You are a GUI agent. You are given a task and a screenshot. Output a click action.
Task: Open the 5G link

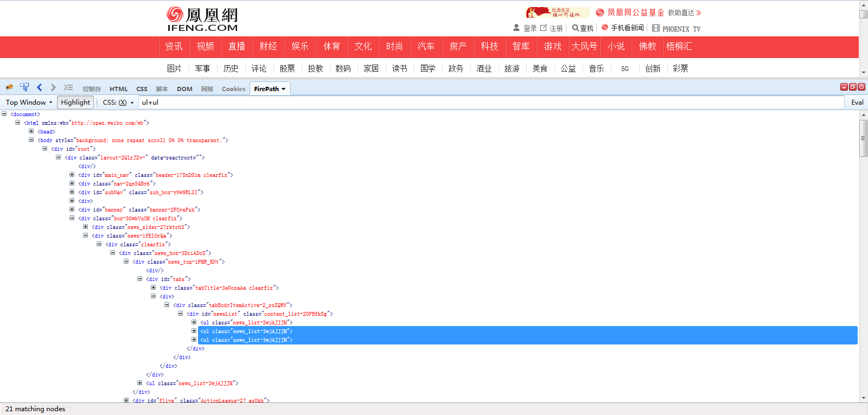click(625, 69)
